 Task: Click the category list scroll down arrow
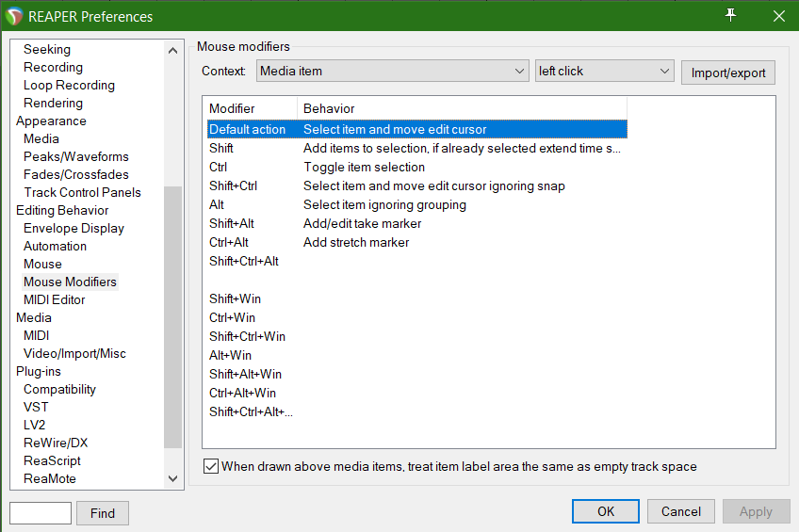pos(172,478)
